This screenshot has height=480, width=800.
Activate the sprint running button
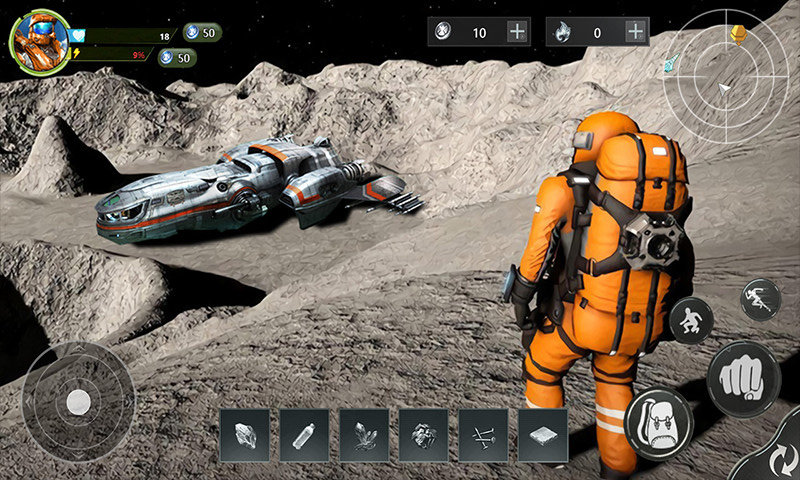(760, 300)
